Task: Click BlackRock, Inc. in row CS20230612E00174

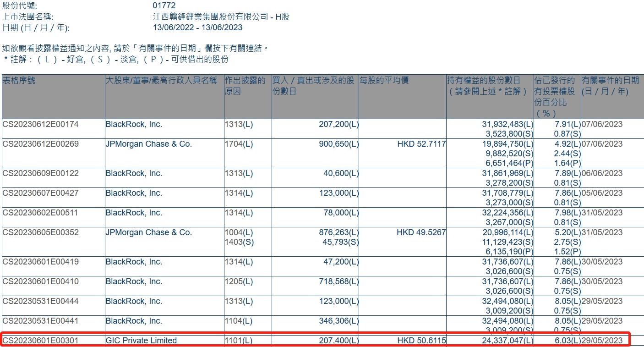Action: tap(134, 124)
